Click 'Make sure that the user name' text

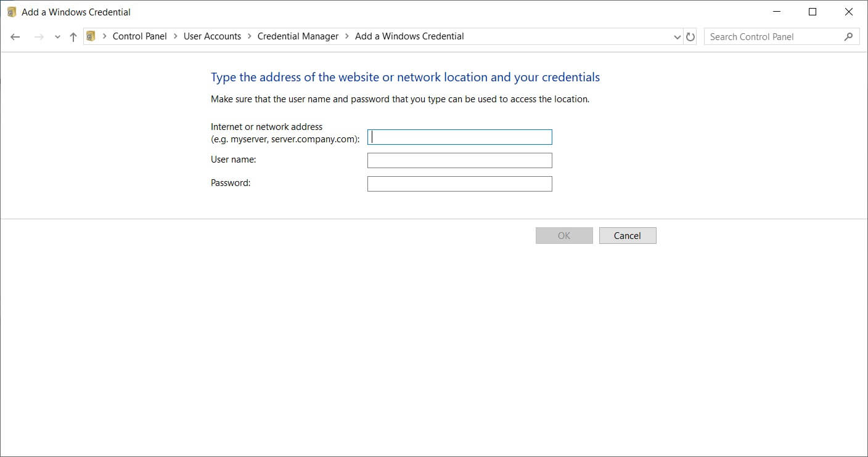[x=400, y=99]
